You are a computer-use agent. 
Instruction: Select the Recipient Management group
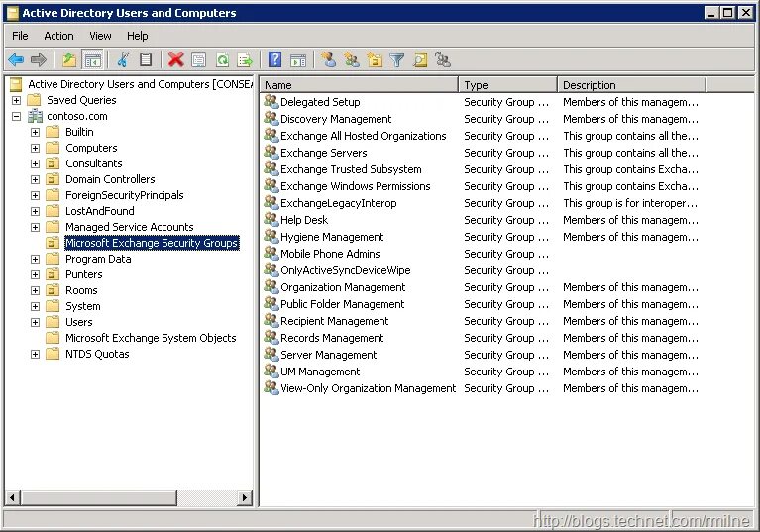coord(335,321)
